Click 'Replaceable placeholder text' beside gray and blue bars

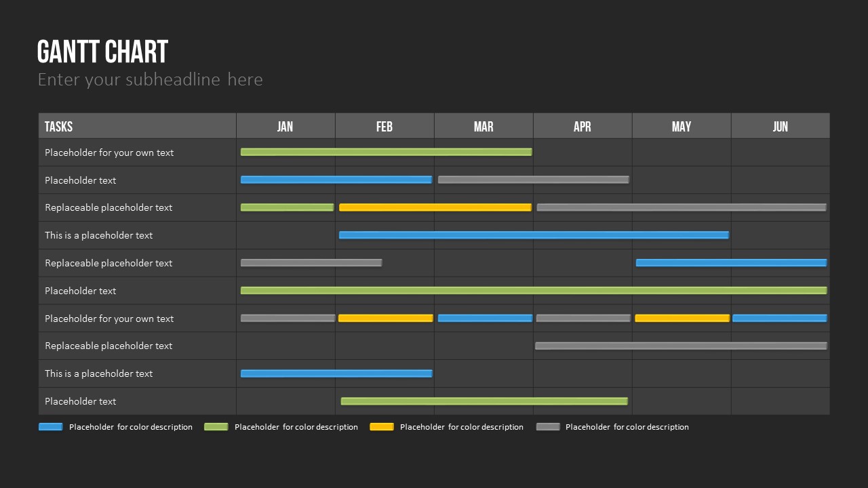(108, 263)
